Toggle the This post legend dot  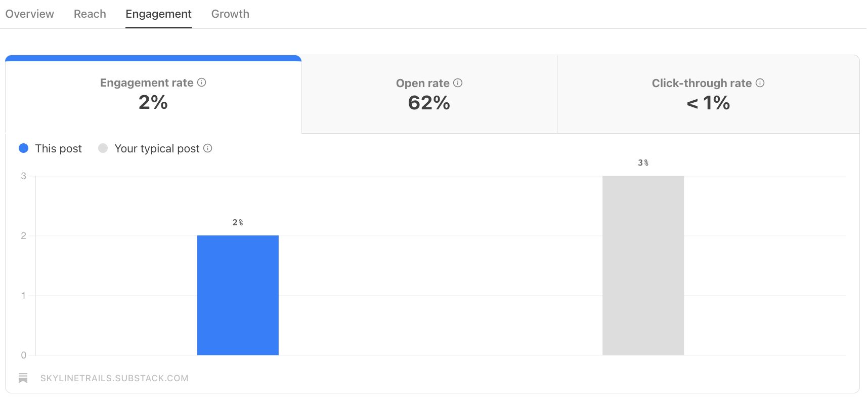[24, 148]
